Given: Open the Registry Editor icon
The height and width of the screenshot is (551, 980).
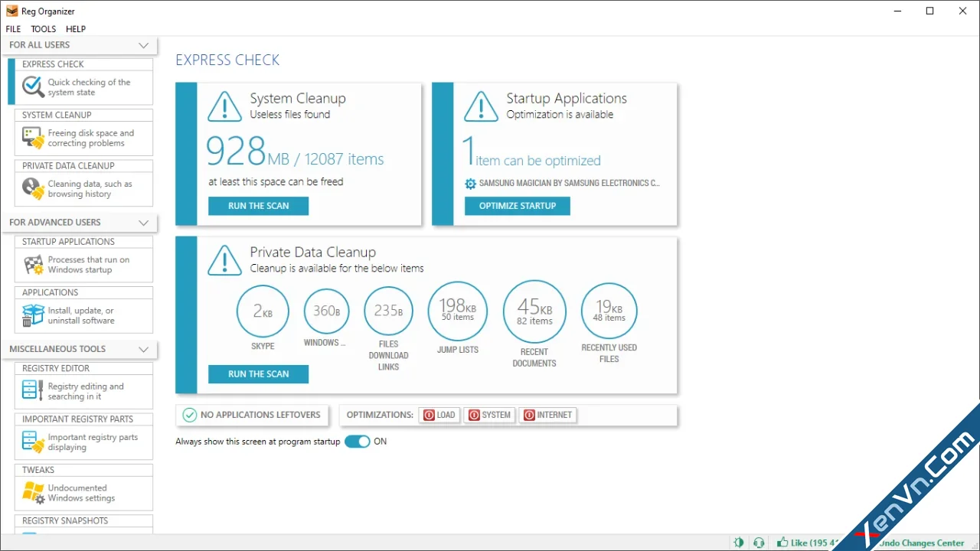Looking at the screenshot, I should click(x=33, y=391).
